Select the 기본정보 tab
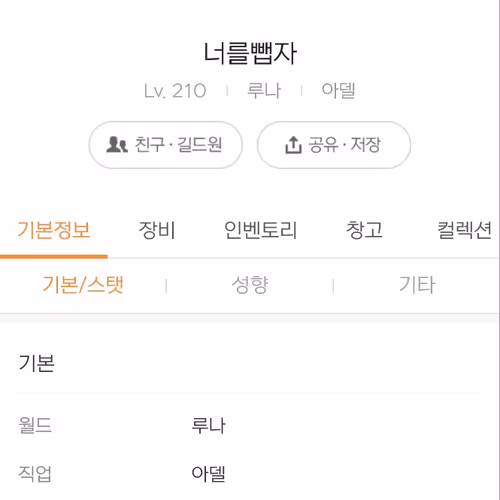This screenshot has width=500, height=500. [54, 230]
